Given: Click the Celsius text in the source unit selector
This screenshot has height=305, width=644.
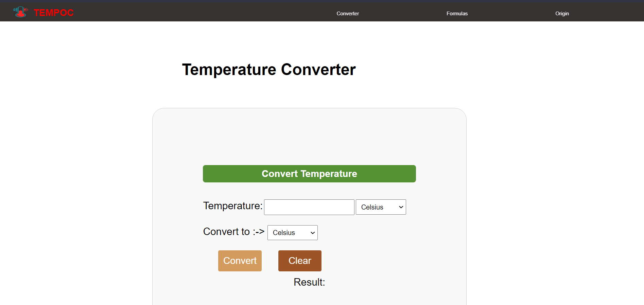Looking at the screenshot, I should (372, 207).
